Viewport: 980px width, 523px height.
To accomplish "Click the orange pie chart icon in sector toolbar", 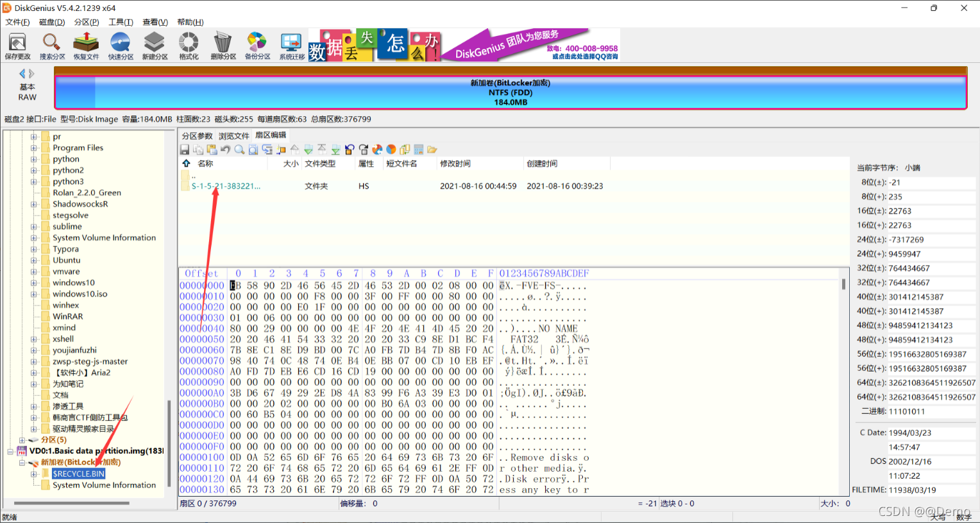I will pos(391,150).
